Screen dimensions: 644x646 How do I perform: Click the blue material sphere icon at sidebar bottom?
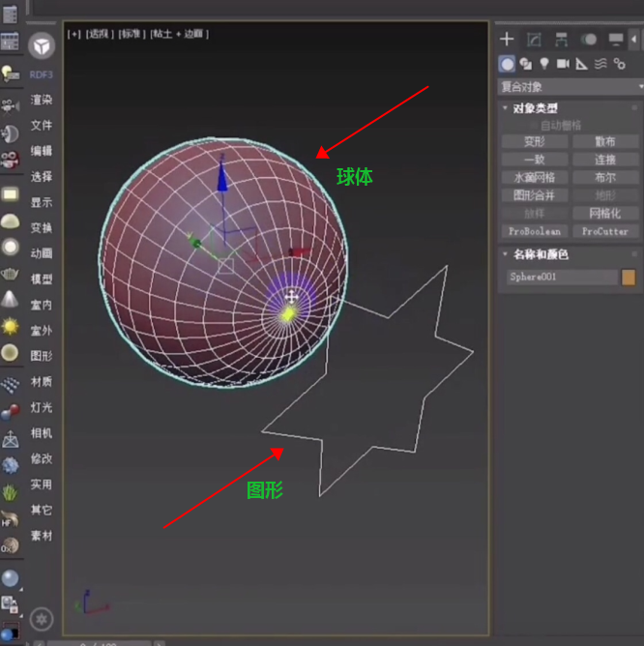click(x=10, y=578)
